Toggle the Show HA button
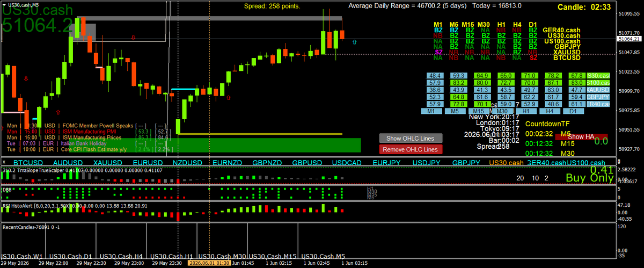The width and height of the screenshot is (644, 268). pyautogui.click(x=581, y=137)
